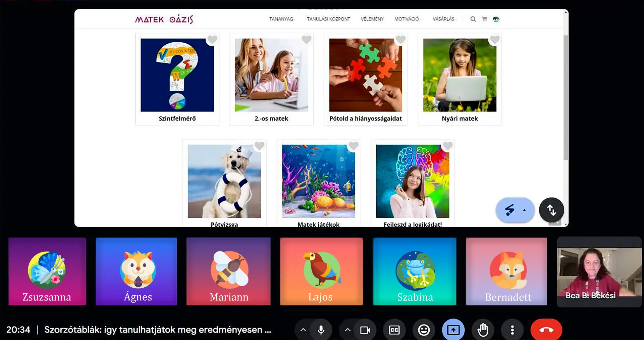
Task: Click the user profile avatar icon
Action: point(496,19)
